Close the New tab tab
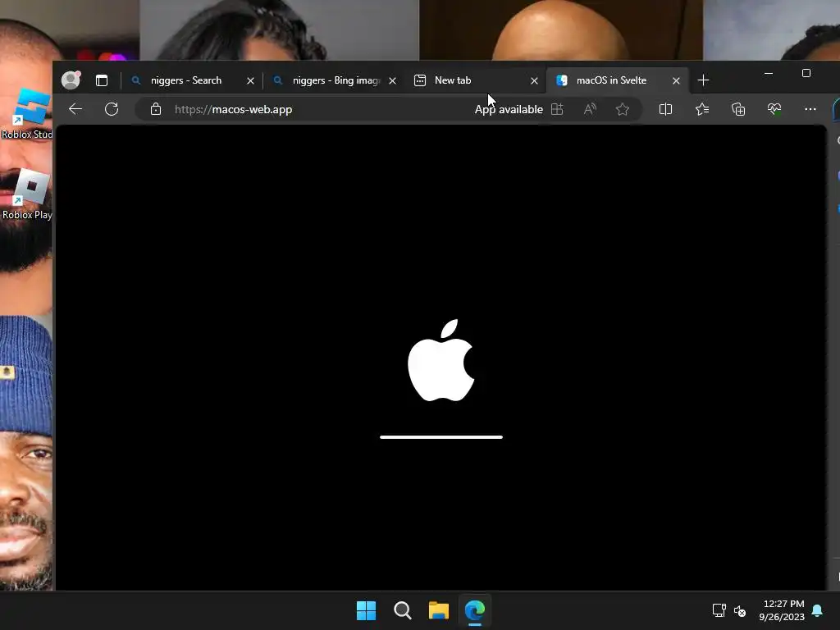The image size is (840, 630). point(534,81)
